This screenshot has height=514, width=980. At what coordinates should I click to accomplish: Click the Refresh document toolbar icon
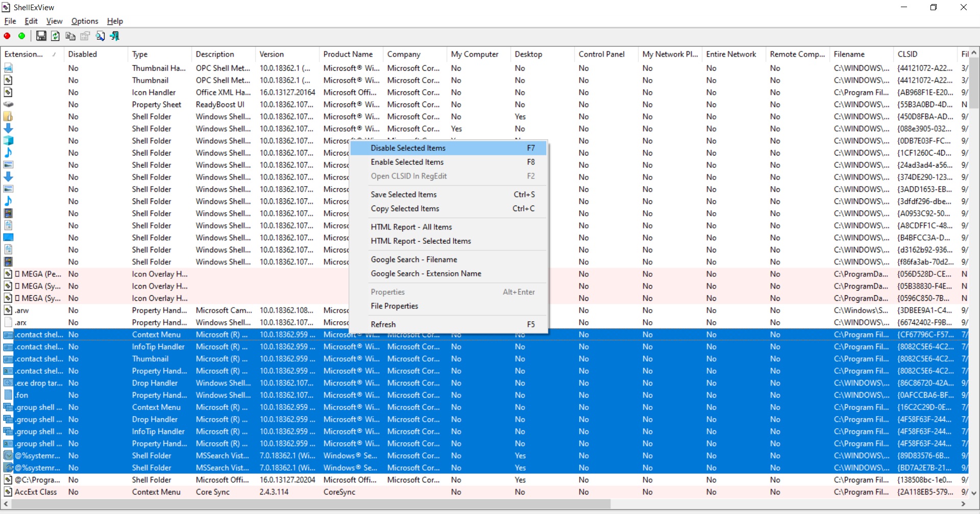point(55,36)
